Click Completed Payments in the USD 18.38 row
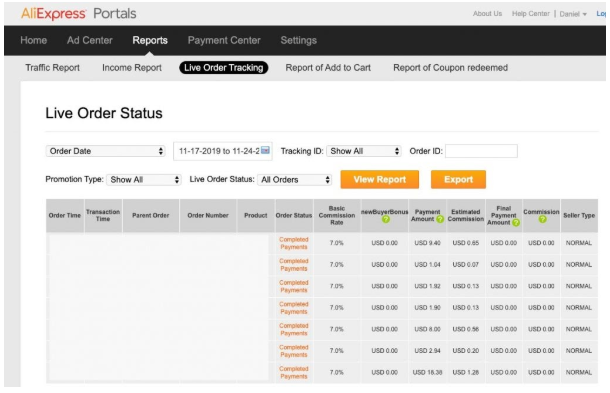Image resolution: width=610 pixels, height=393 pixels. (294, 372)
